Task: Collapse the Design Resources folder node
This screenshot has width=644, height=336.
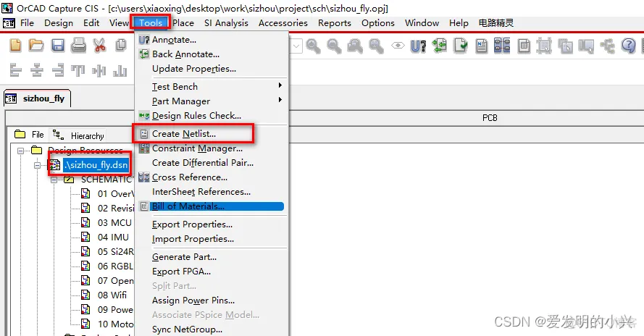Action: click(20, 151)
